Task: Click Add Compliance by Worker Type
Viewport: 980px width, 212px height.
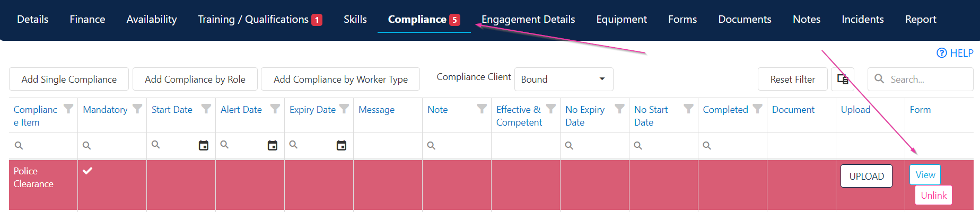Action: pyautogui.click(x=340, y=79)
